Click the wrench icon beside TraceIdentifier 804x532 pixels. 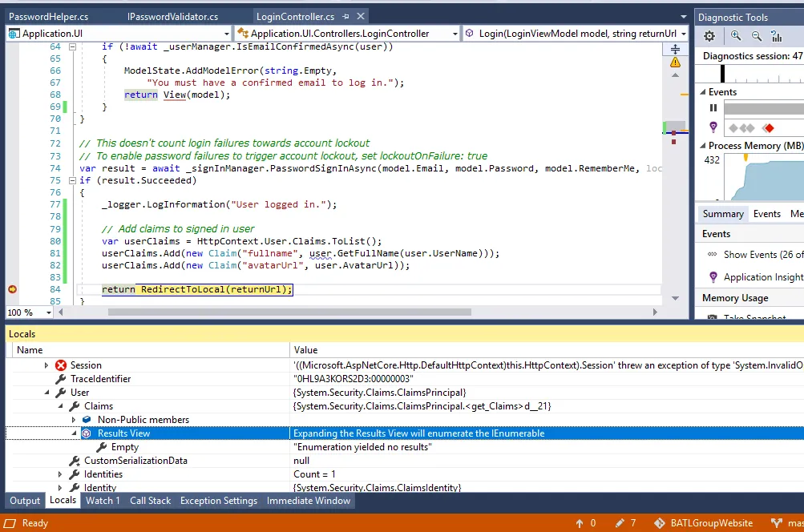coord(60,379)
